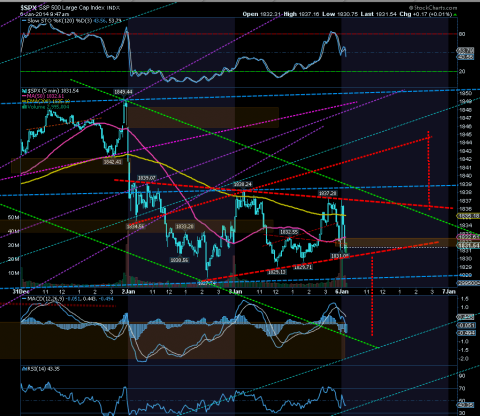This screenshot has height=416, width=480.
Task: Click the $SPX ticker symbol title
Action: [x=28, y=7]
